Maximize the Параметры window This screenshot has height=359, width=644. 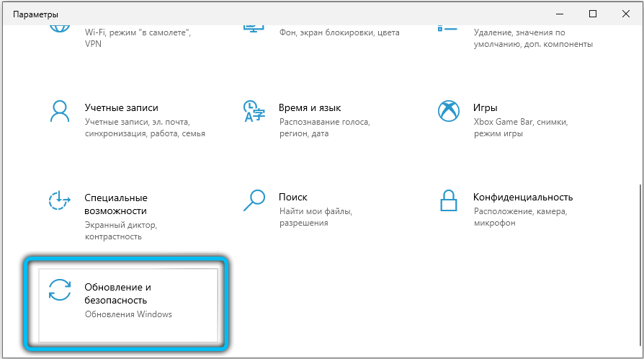(x=592, y=14)
